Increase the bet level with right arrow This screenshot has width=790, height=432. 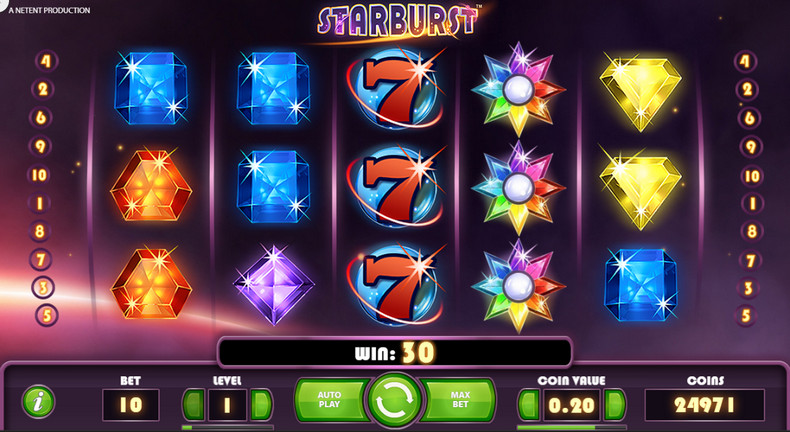click(x=261, y=404)
